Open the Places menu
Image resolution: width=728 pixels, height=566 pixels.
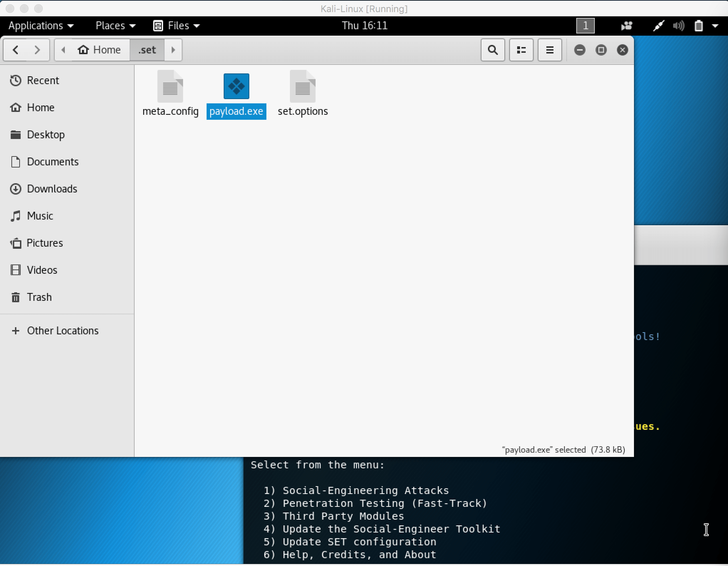pyautogui.click(x=115, y=26)
